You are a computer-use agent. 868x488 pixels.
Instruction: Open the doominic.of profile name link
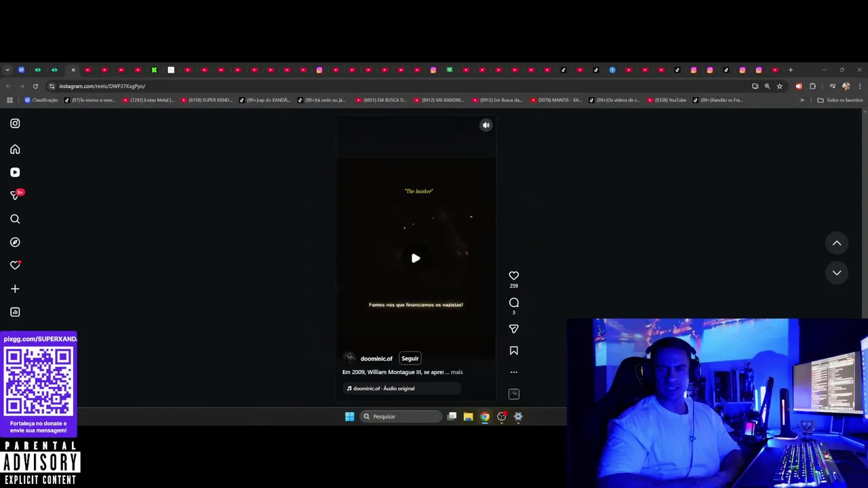pyautogui.click(x=376, y=359)
